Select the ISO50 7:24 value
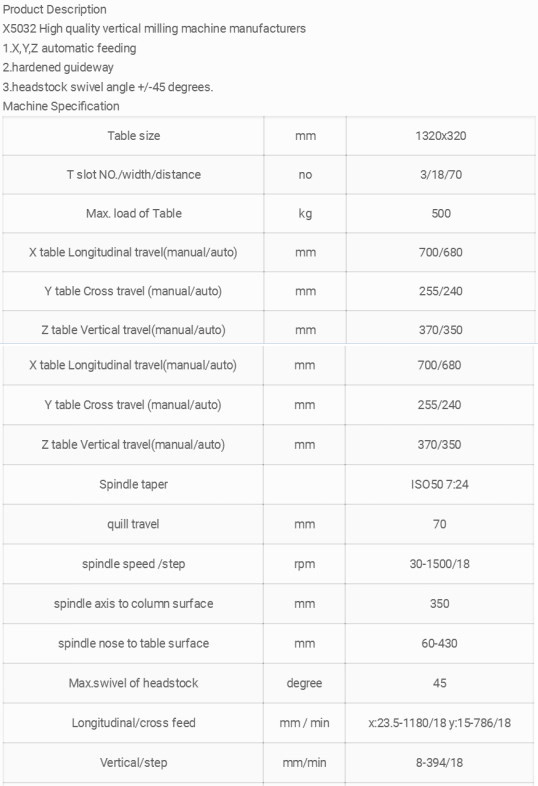 click(x=440, y=485)
